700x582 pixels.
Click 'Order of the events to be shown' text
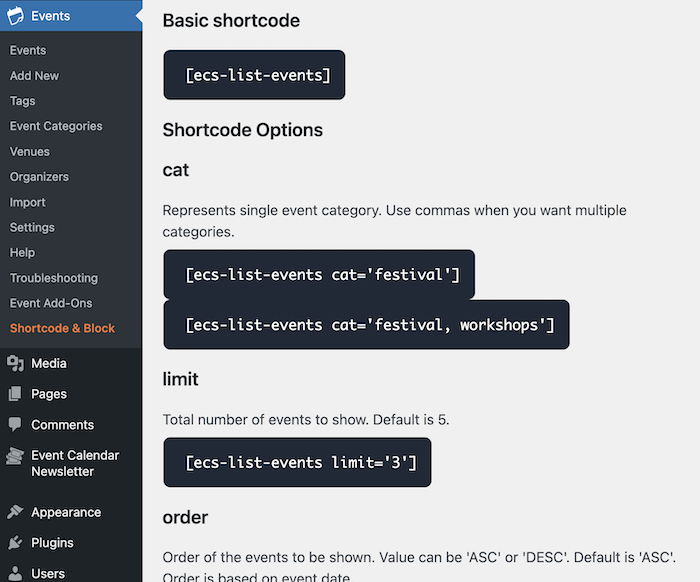(x=419, y=567)
